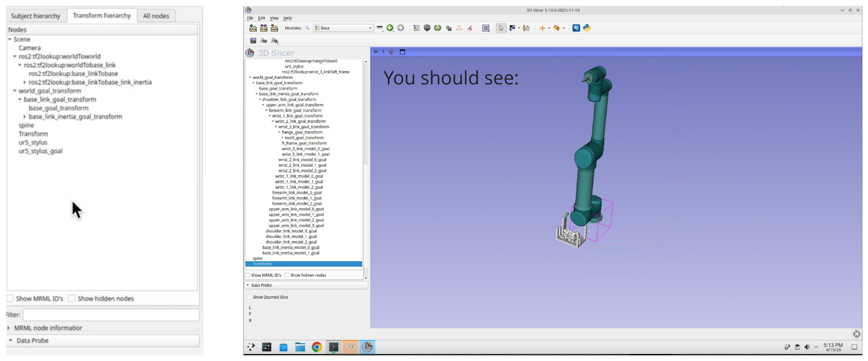Select the ur5_stylus_goal node
Image resolution: width=868 pixels, height=361 pixels.
click(40, 151)
